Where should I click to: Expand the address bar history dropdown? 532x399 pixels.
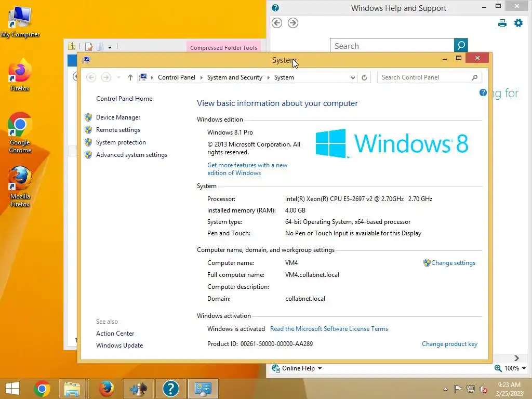click(x=353, y=78)
